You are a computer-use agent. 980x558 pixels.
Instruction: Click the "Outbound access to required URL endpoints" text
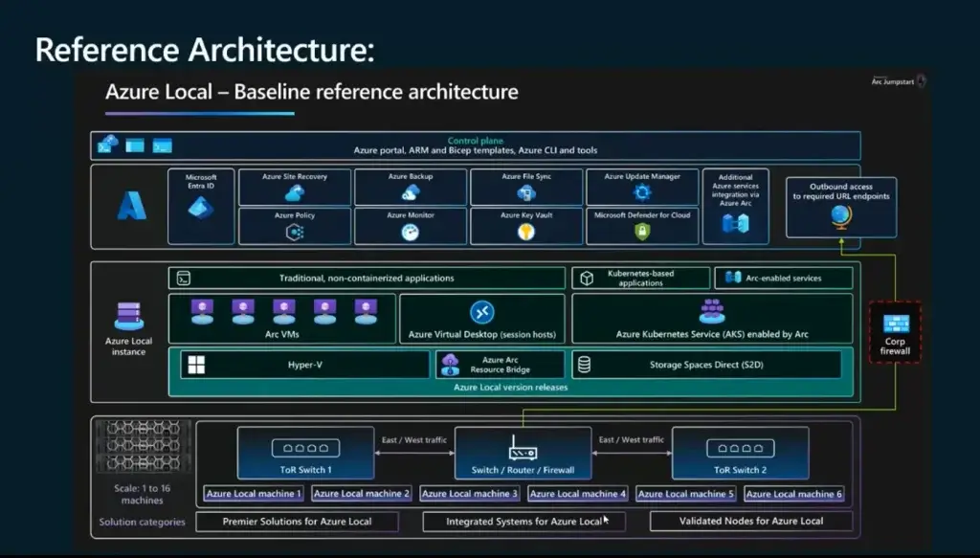(841, 191)
